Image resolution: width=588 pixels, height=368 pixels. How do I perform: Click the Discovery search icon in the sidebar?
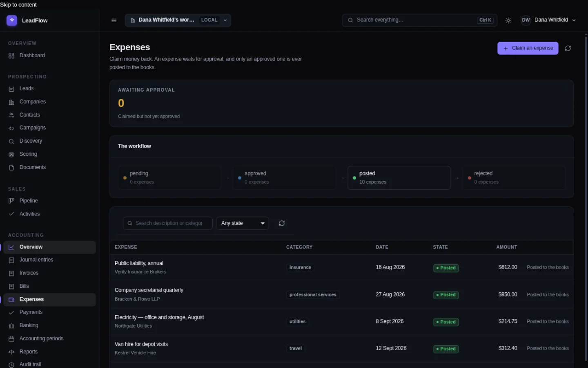pyautogui.click(x=11, y=141)
